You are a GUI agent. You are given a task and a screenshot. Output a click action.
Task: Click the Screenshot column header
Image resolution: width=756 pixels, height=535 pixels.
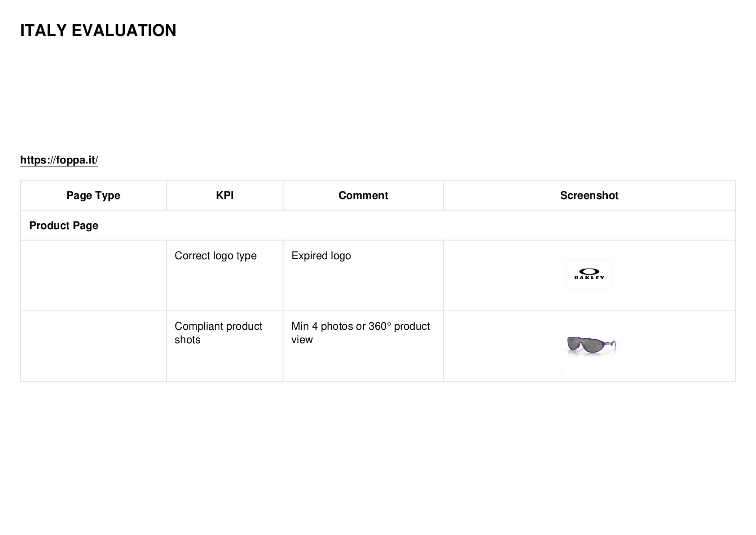tap(589, 195)
